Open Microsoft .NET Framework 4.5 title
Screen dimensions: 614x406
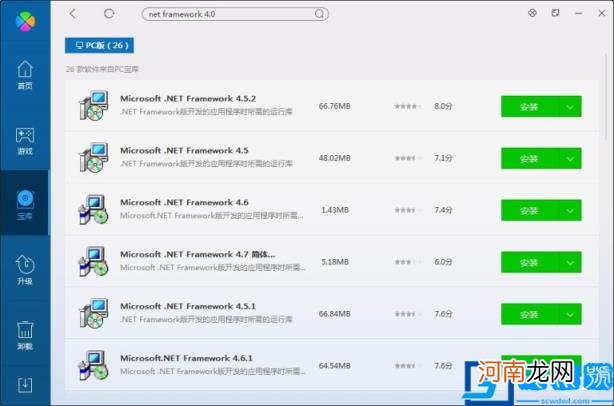coord(184,151)
